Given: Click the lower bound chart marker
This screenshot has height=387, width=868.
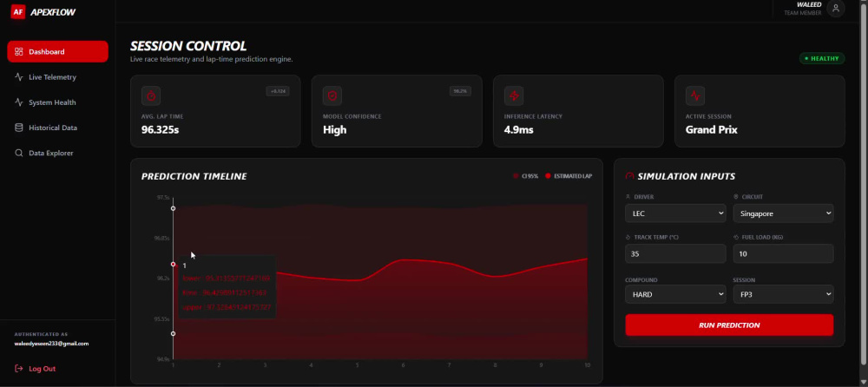Looking at the screenshot, I should (174, 333).
